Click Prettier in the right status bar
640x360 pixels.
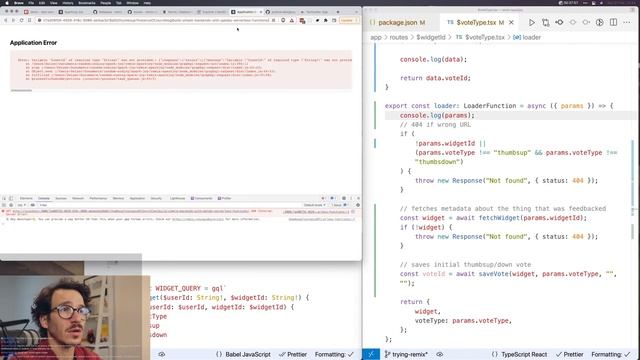tap(569, 354)
